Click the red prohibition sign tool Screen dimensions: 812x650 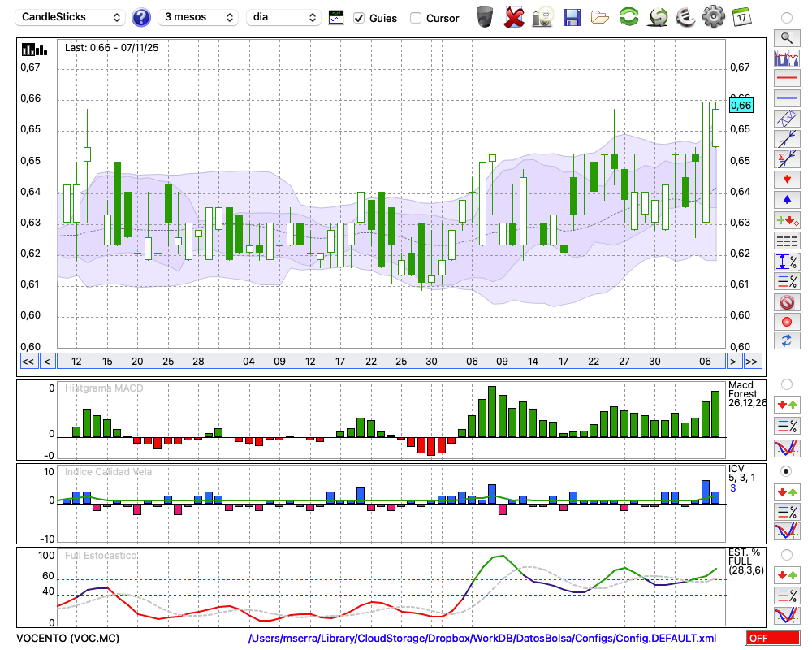pyautogui.click(x=786, y=302)
